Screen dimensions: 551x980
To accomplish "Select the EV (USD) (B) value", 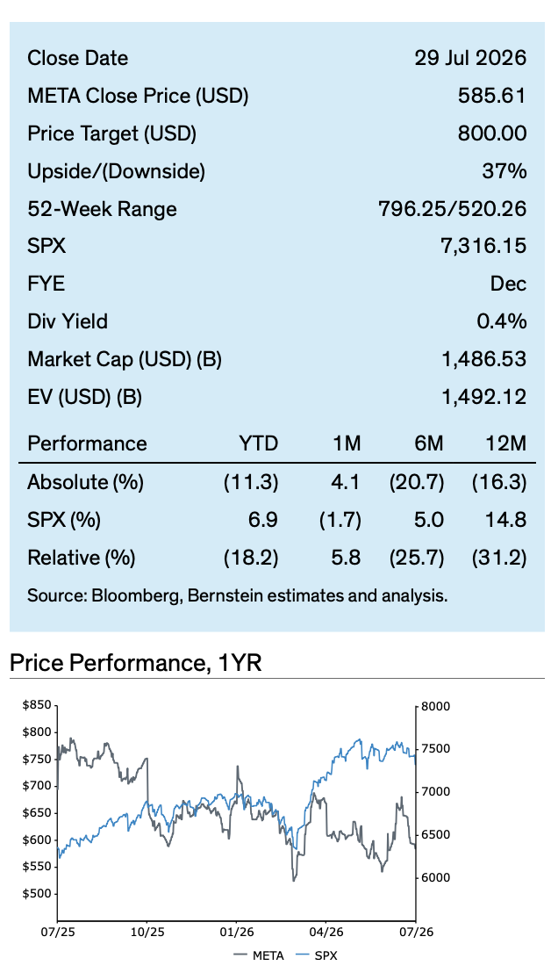I will 483,397.
